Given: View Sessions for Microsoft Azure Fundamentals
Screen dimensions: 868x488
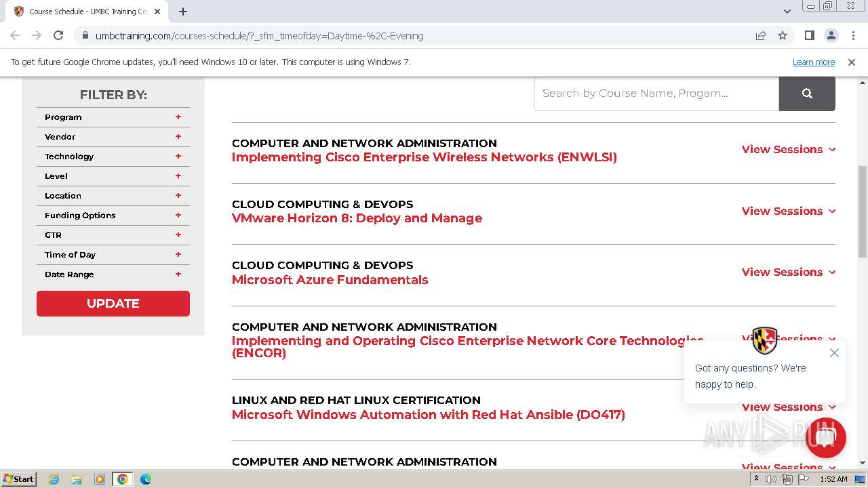Looking at the screenshot, I should tap(789, 272).
